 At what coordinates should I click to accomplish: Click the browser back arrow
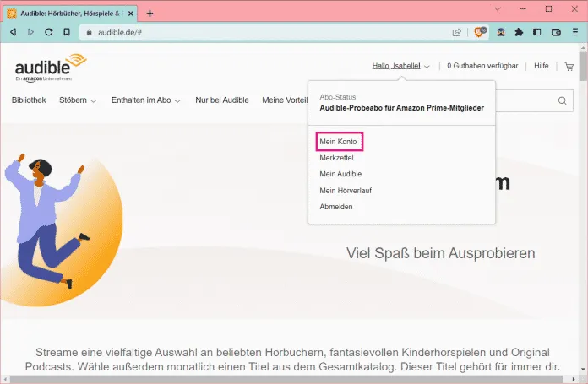pyautogui.click(x=14, y=32)
